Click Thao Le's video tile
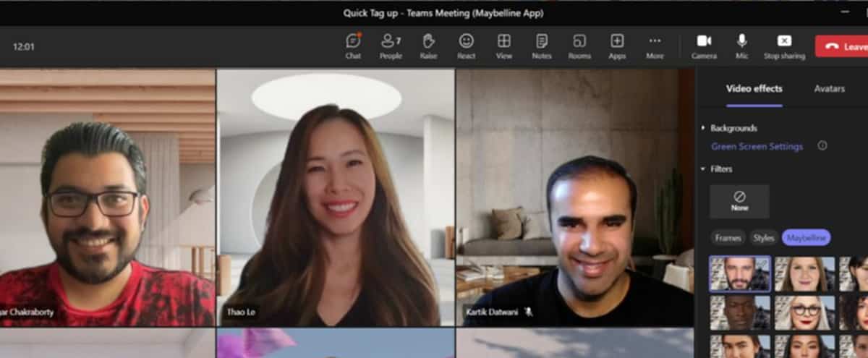The height and width of the screenshot is (358, 868). pos(336,197)
